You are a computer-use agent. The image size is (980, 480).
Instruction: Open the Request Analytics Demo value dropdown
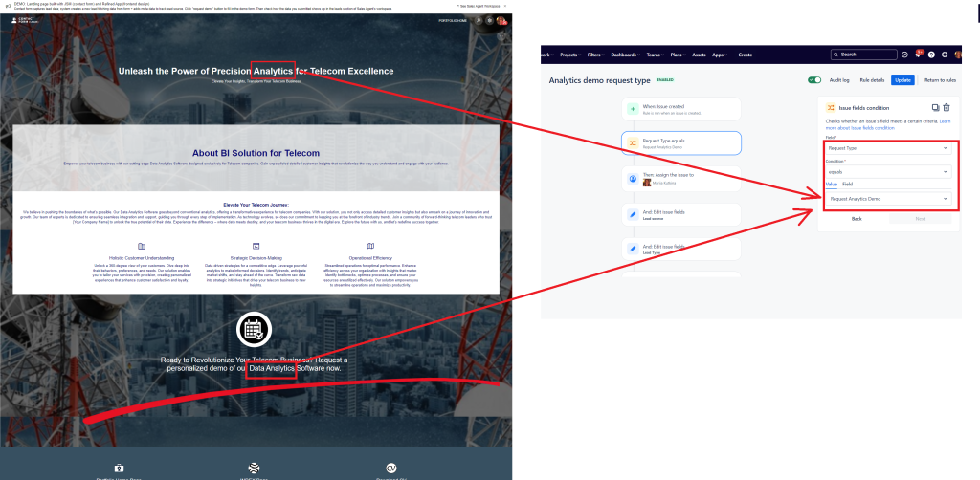888,199
